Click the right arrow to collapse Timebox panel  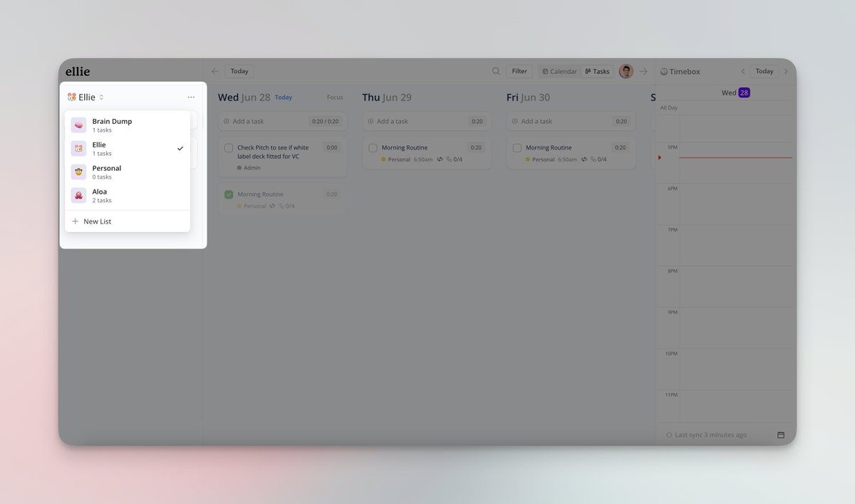click(x=786, y=71)
